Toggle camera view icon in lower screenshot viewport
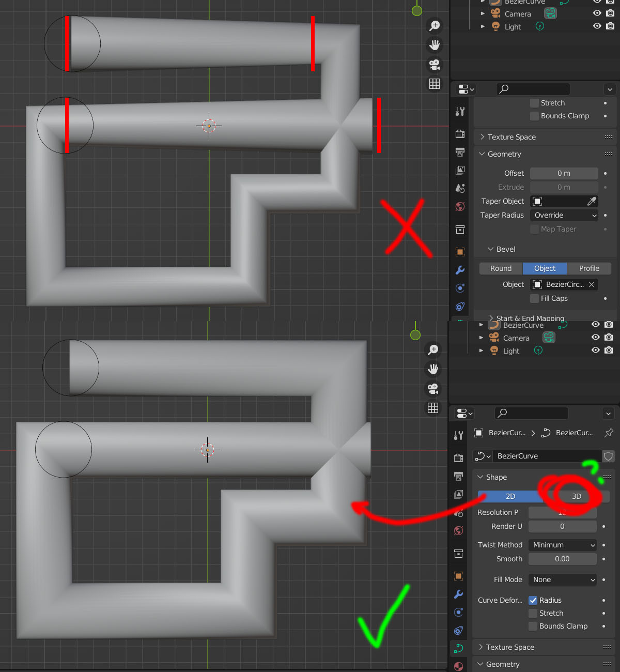 click(x=433, y=389)
